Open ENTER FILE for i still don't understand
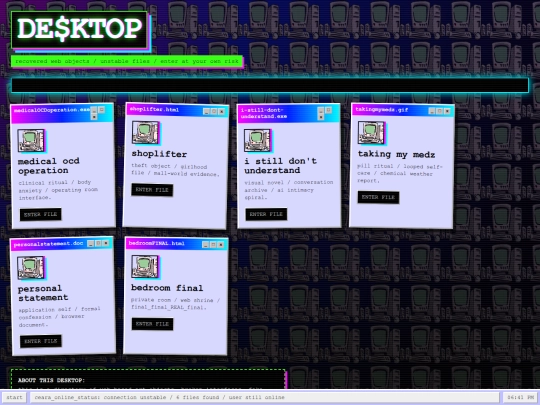540x405 pixels. coord(266,214)
